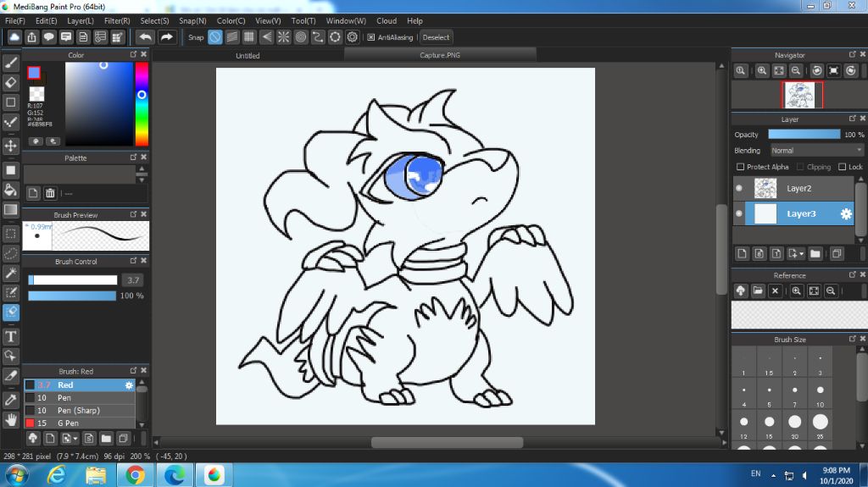Screen dimensions: 868x487
Task: Open Red brush settings gear
Action: (129, 385)
